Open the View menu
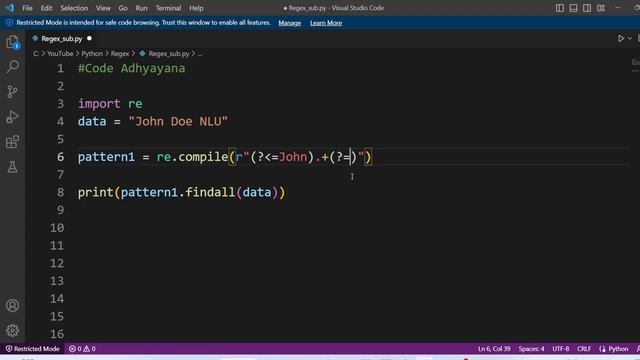This screenshot has width=640, height=360. coord(103,8)
